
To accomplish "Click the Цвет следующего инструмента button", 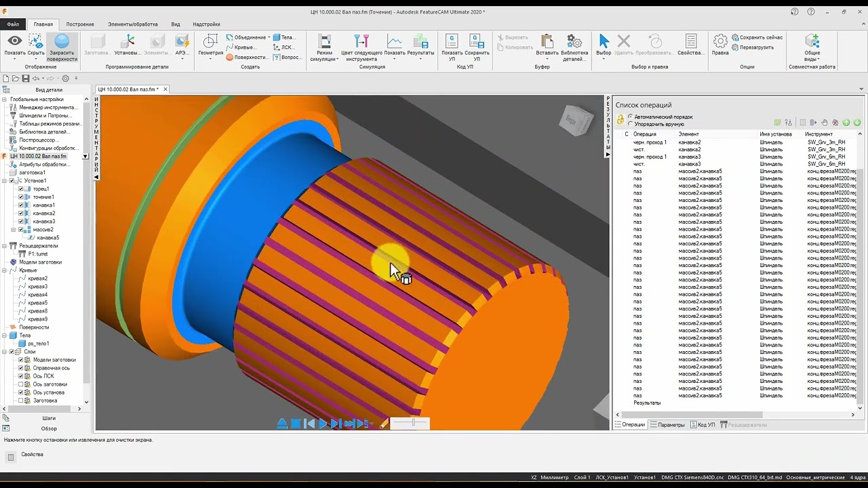I will (x=361, y=47).
